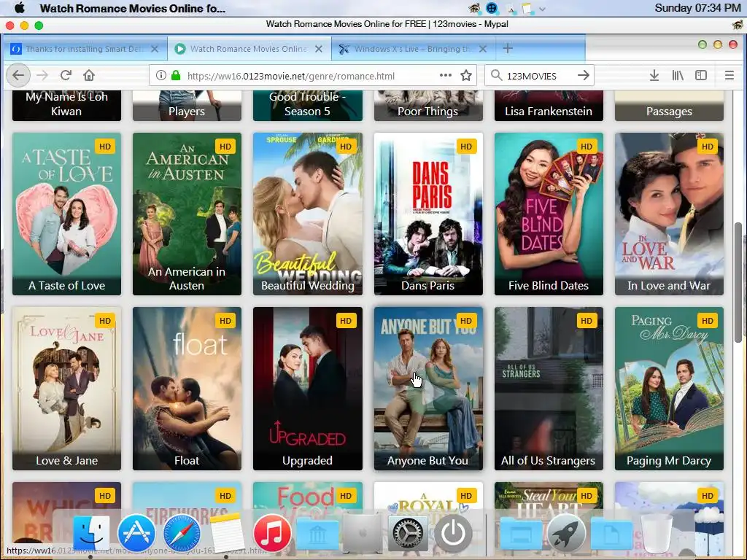Open Notes app in the dock
Viewport: 747px width, 560px height.
tap(227, 533)
